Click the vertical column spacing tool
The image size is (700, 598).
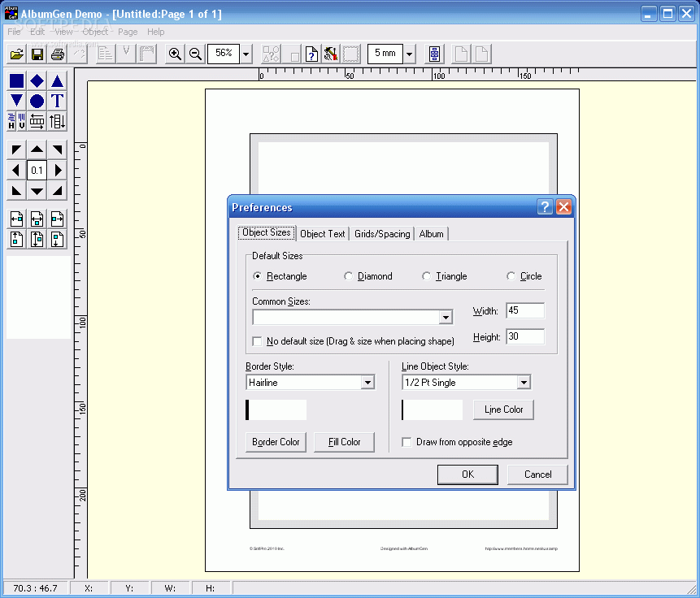[57, 121]
